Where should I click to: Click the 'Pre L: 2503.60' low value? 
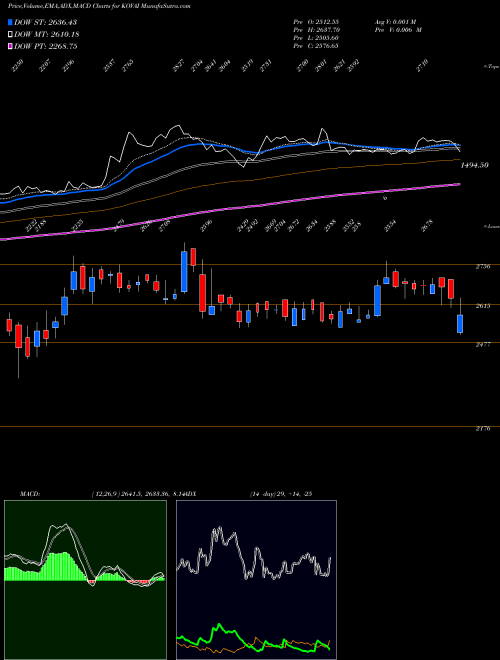(x=316, y=38)
